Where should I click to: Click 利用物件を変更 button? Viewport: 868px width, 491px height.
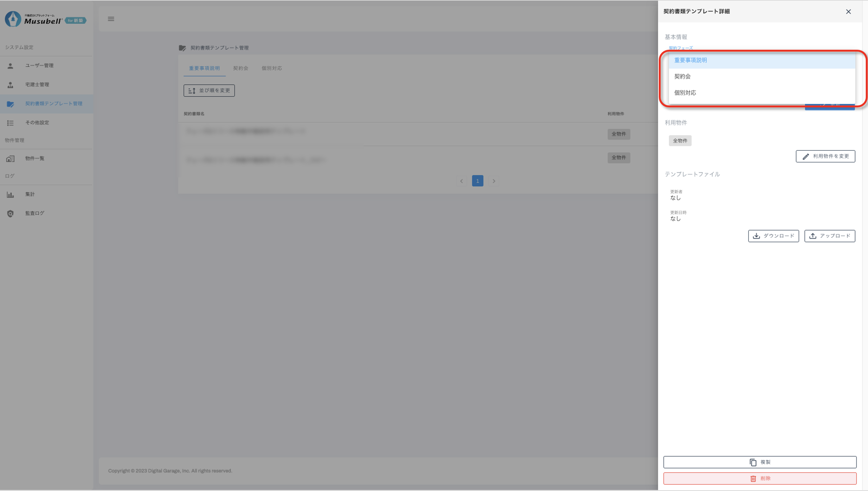(x=825, y=156)
